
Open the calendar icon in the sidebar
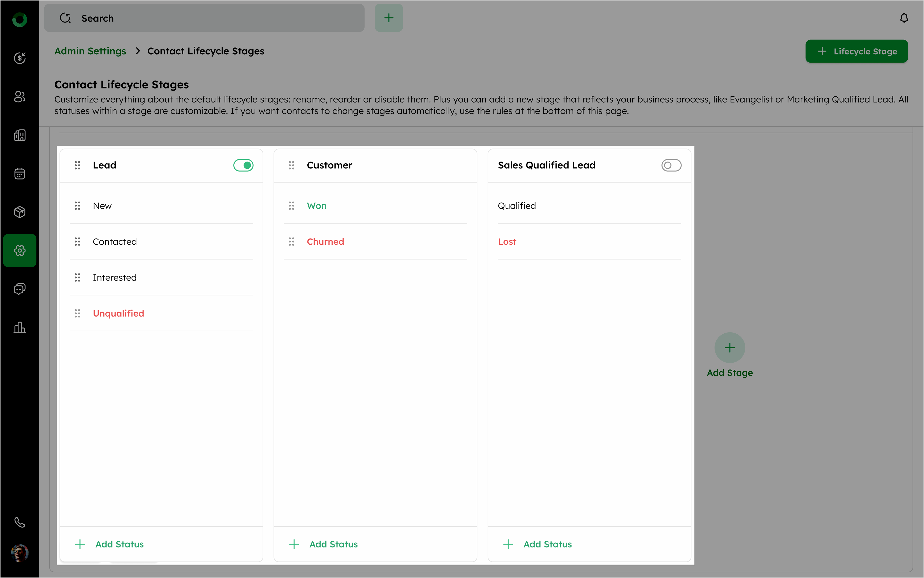pos(19,174)
